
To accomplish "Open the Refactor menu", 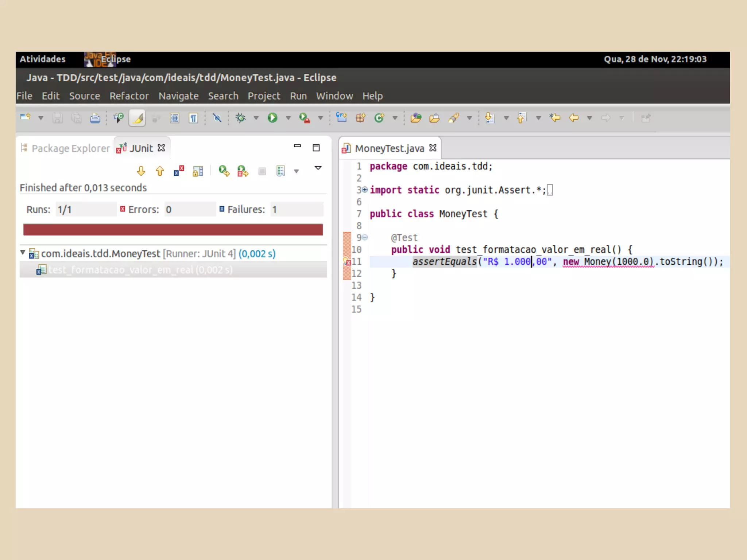I will pos(129,96).
